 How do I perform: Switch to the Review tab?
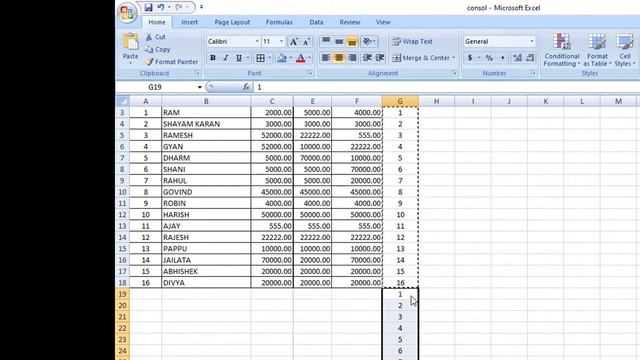[350, 22]
